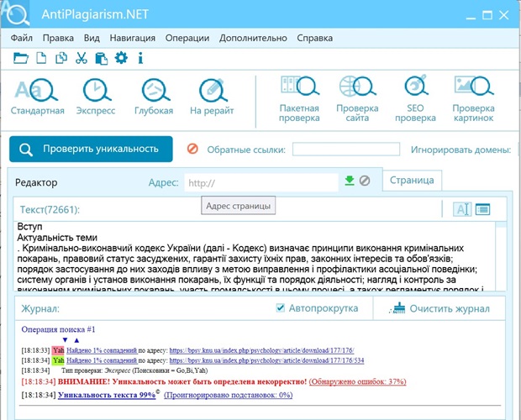
Task: Open second bpsy.knu.ua link ending 177/176/534
Action: coord(267,360)
